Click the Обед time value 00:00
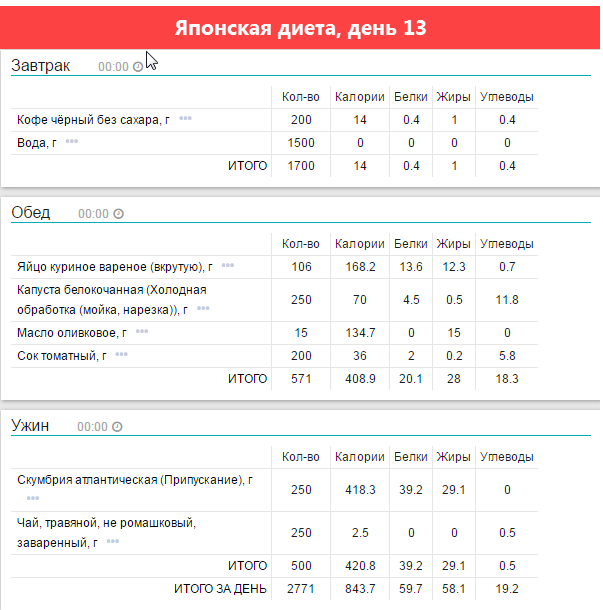Viewport: 603px width, 610px height. (93, 214)
